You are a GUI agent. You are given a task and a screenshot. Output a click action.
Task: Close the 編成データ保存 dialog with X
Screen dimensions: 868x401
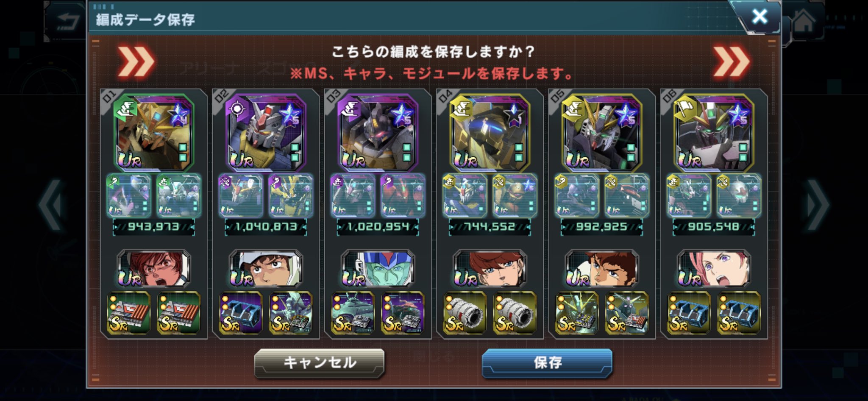[x=759, y=17]
